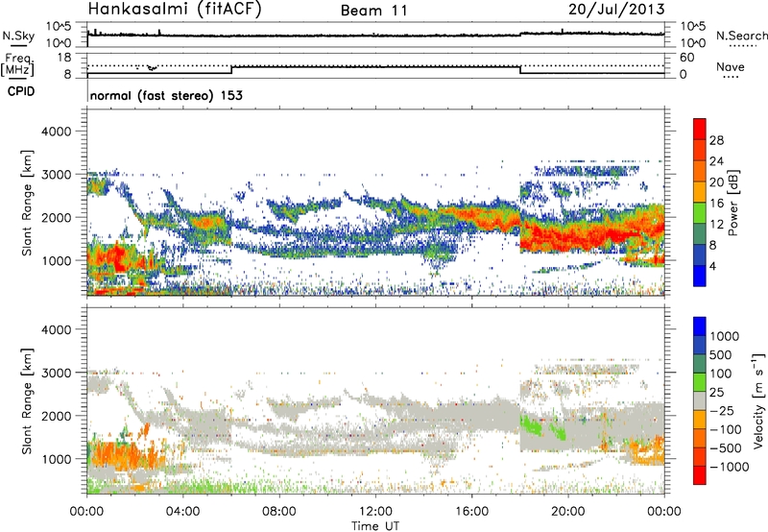The width and height of the screenshot is (768, 532).
Task: Click the Slant Range [km] label of power panel
Action: coord(27,203)
